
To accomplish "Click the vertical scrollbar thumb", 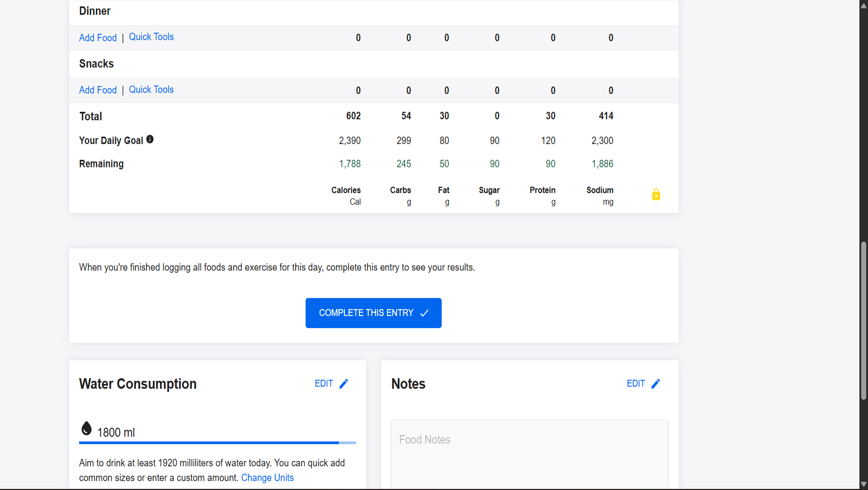I will (x=863, y=321).
